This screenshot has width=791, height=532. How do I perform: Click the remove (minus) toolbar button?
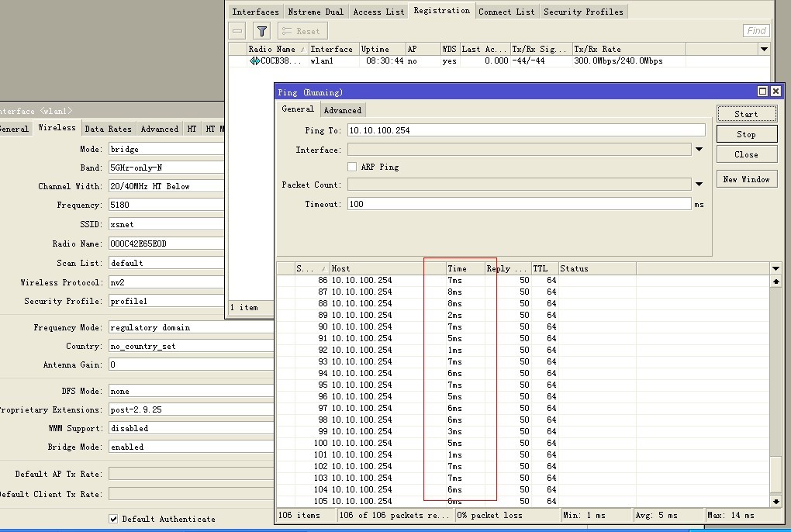point(238,31)
